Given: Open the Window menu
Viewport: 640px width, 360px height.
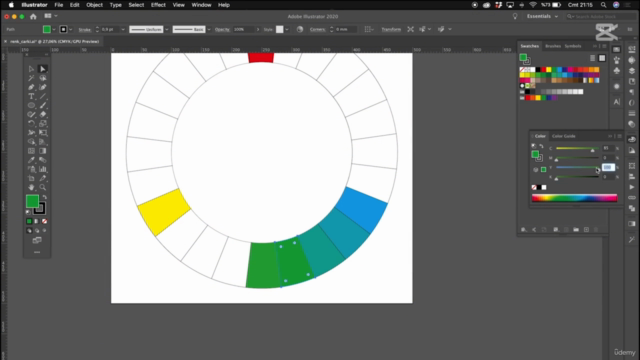Looking at the screenshot, I should 201,5.
